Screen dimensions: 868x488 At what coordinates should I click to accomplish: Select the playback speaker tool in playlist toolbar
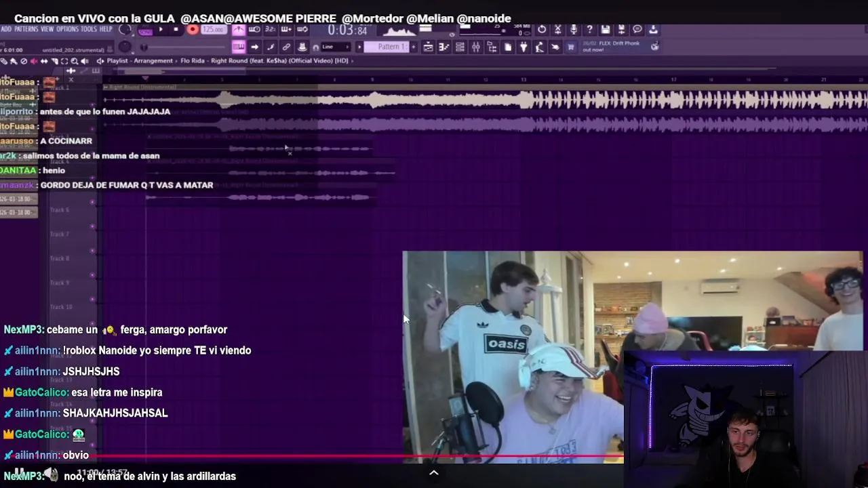point(85,60)
